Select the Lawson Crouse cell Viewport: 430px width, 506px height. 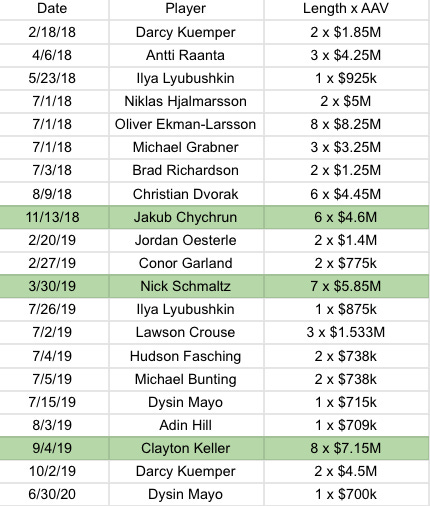click(186, 332)
